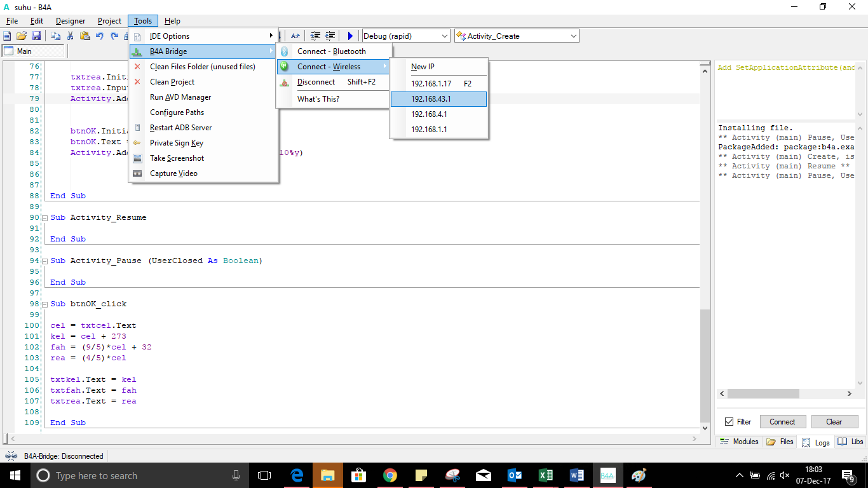The image size is (868, 488).
Task: Click the Undo toolbar icon
Action: pos(100,36)
